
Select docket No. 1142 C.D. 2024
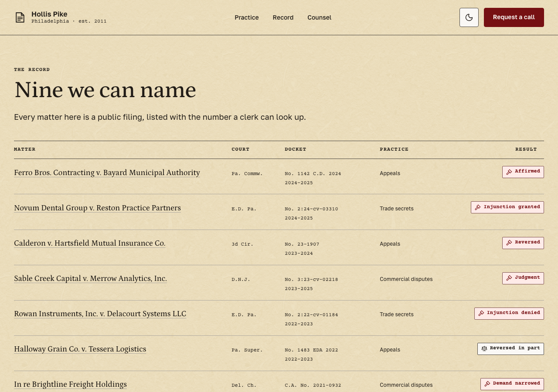pos(313,173)
